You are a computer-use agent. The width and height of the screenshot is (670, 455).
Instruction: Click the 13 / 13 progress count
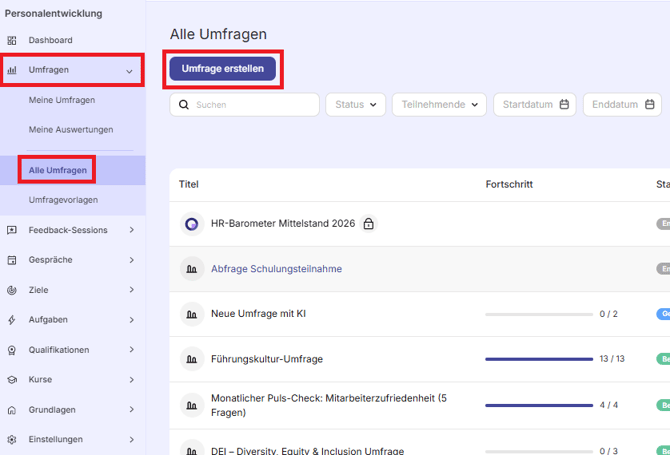pos(612,359)
